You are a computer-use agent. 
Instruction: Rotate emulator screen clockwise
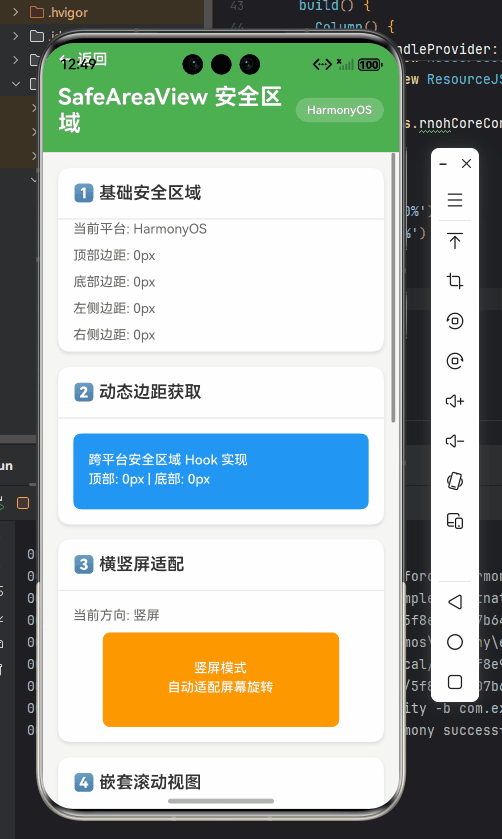click(455, 361)
